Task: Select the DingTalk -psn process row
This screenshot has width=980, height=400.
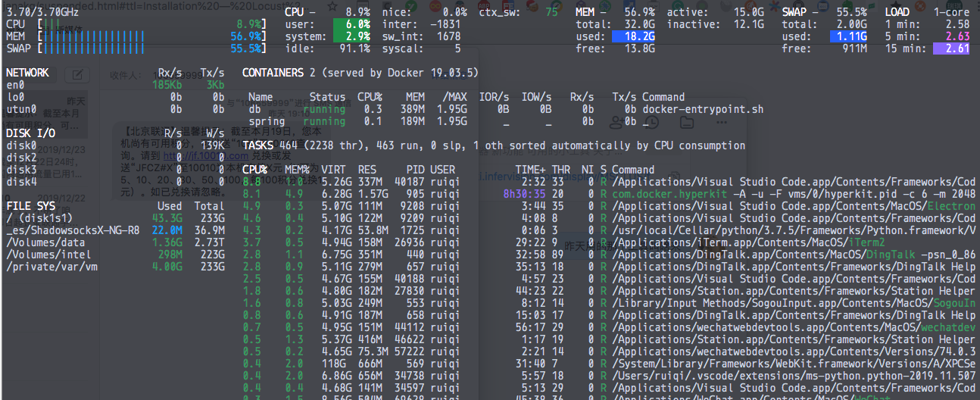Action: click(610, 255)
